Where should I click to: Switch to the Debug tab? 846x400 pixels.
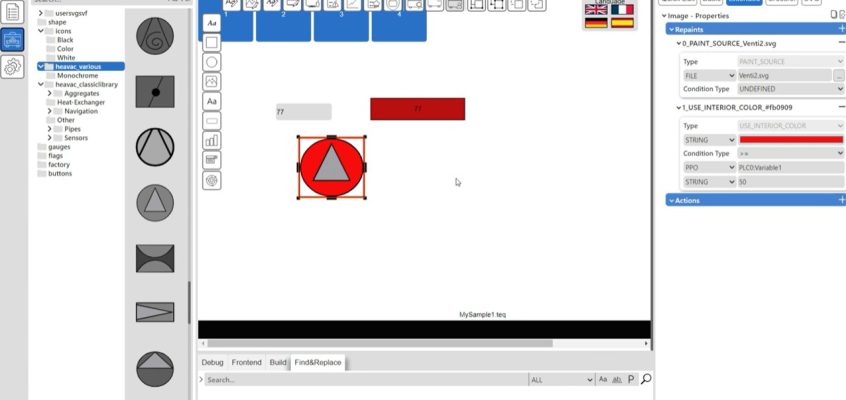[212, 362]
